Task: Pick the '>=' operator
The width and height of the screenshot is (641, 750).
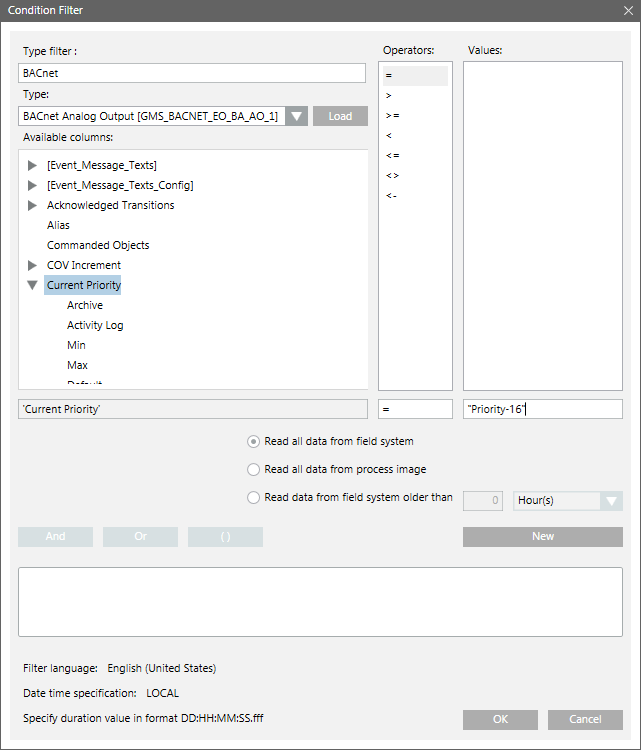Action: click(x=393, y=115)
